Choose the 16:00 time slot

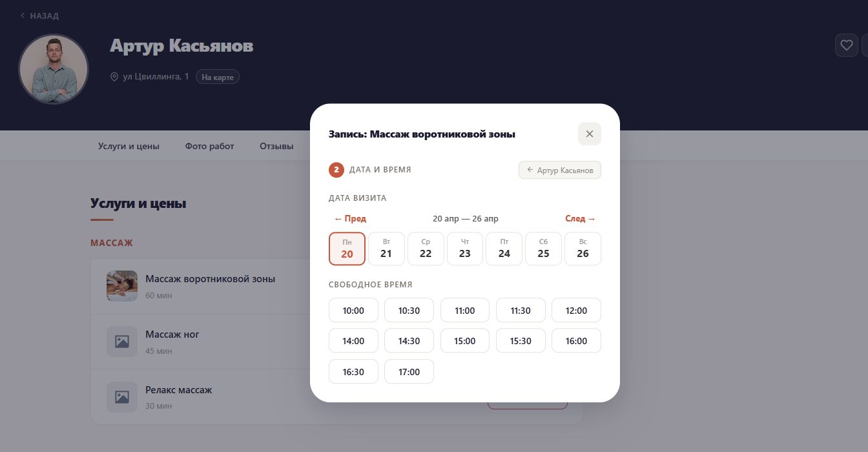coord(576,340)
